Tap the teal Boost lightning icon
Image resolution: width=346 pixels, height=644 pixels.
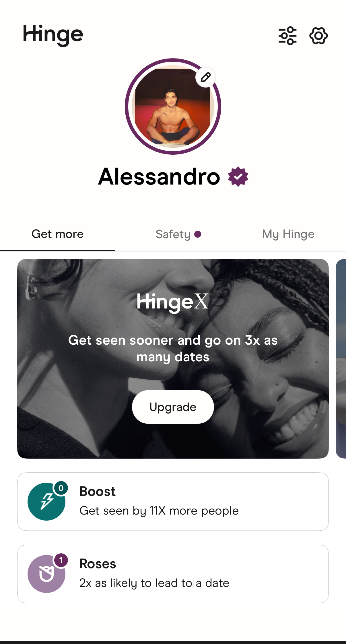[x=46, y=502]
